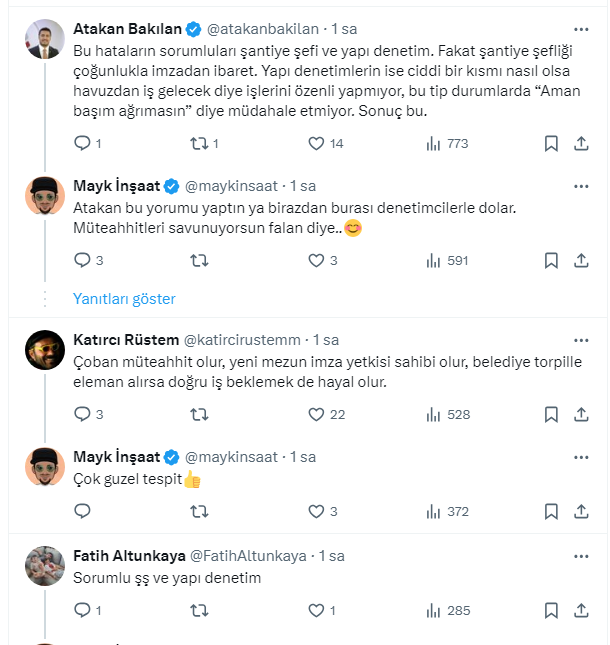Image resolution: width=610 pixels, height=645 pixels.
Task: Open more options on Katırcı Rüstem's tweet
Action: 581,339
